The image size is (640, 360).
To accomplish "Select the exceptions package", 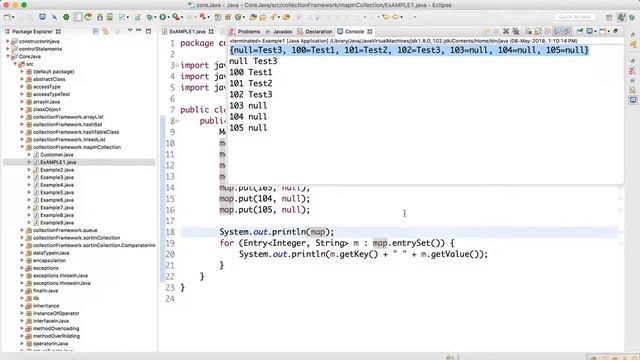I will [x=45, y=268].
